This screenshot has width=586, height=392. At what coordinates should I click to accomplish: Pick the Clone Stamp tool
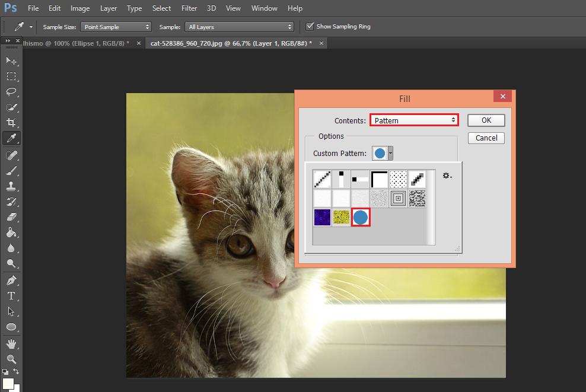11,186
